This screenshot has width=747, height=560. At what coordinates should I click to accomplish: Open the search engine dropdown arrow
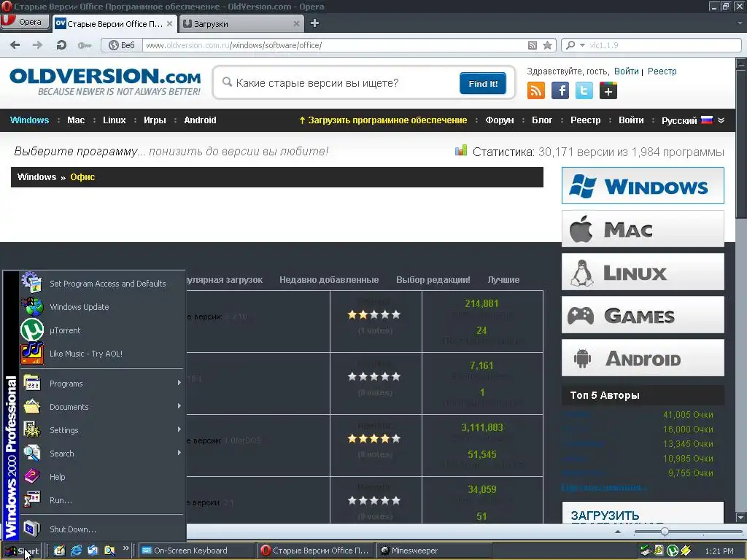point(582,45)
